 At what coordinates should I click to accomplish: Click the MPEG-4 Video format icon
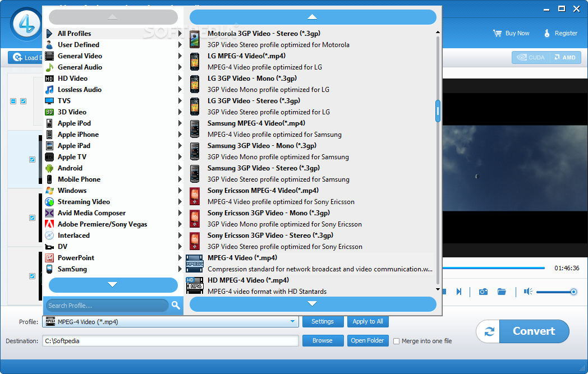coord(195,264)
